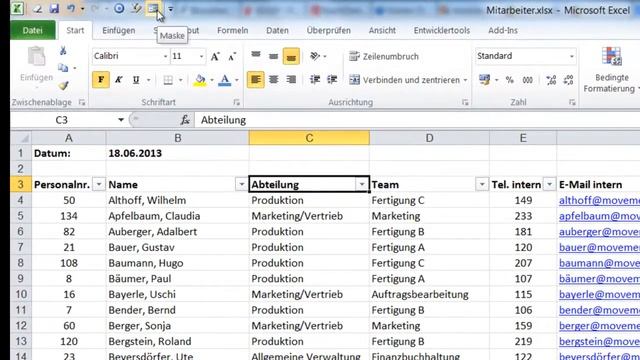Open the Entwicklertools tab

pos(442,31)
